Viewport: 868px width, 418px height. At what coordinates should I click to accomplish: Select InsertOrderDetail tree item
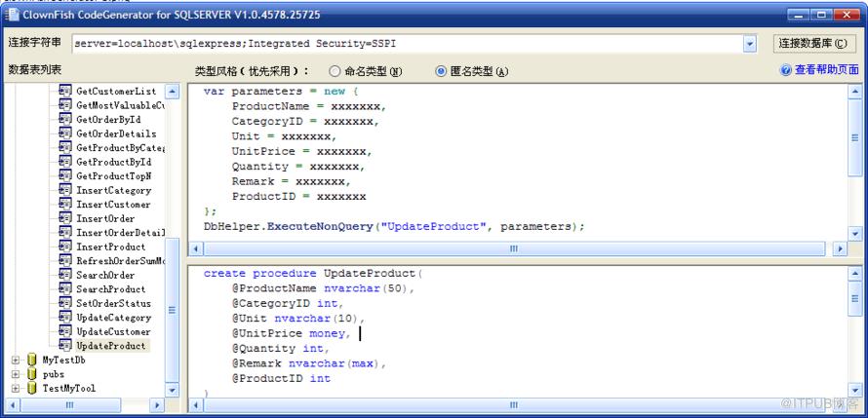[x=120, y=232]
